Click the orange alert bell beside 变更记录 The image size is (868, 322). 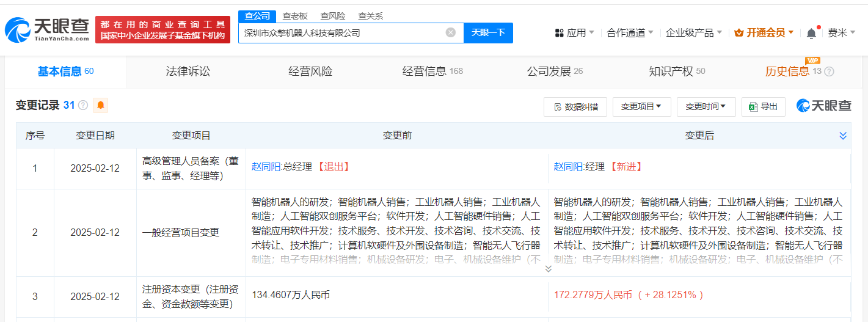point(101,106)
